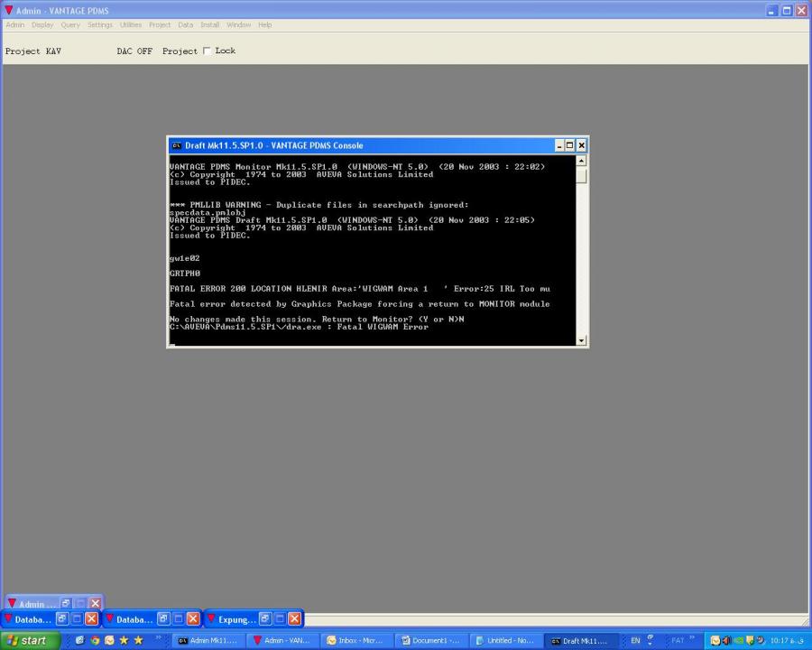Switch to Draft Mk11 taskbar button

click(x=580, y=641)
